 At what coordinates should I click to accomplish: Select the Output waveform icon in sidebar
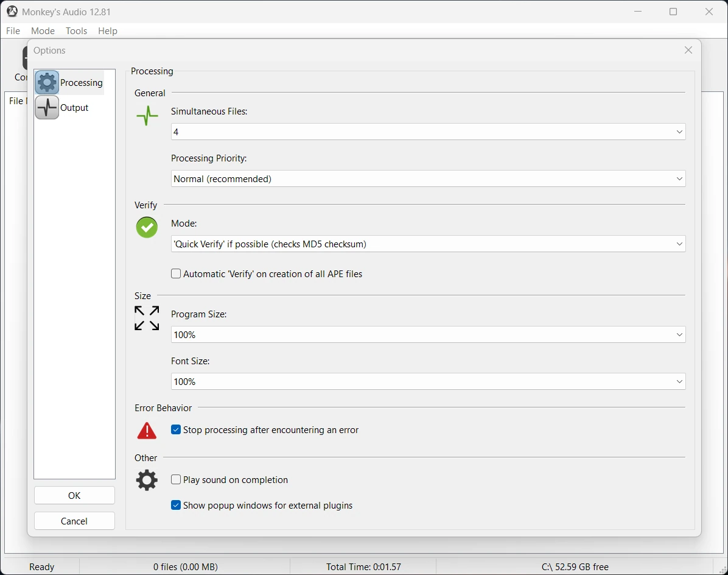pos(47,108)
